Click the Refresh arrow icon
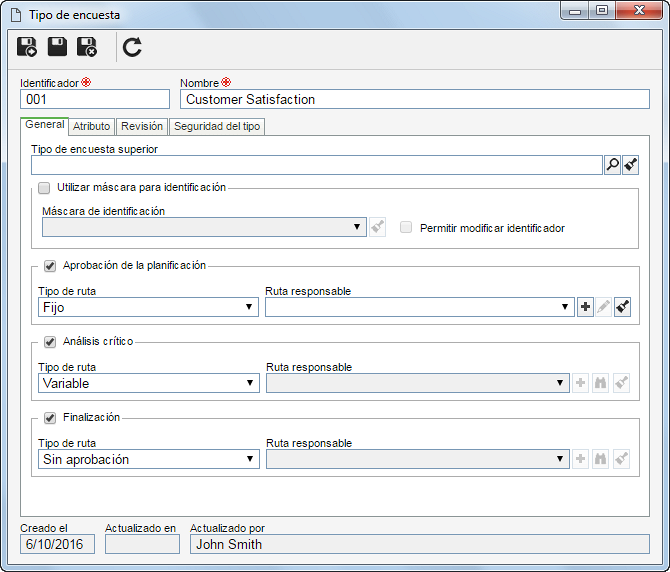 point(132,47)
